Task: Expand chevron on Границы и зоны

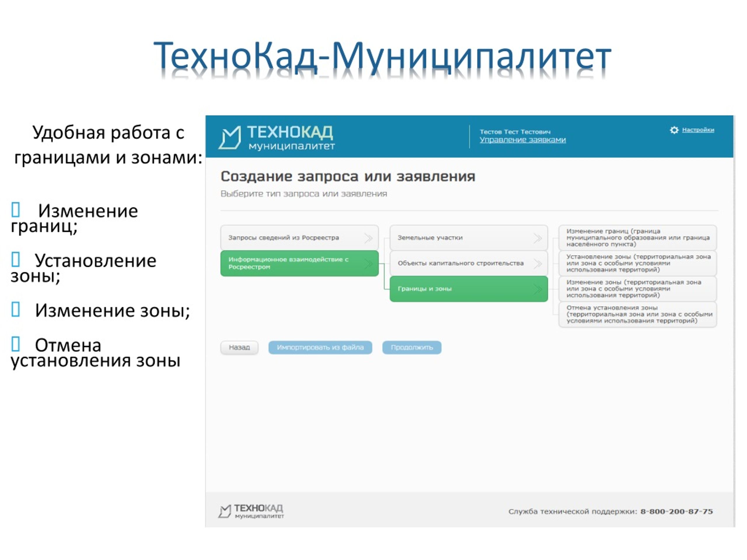Action: pos(537,289)
